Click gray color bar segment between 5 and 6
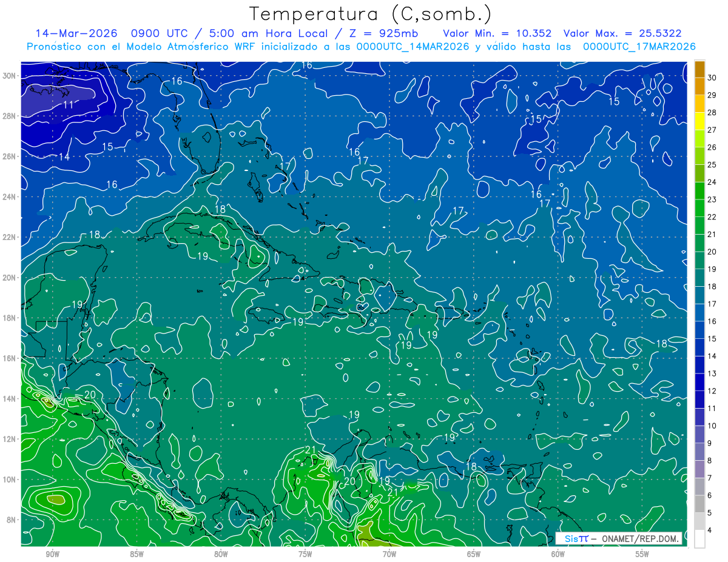The image size is (728, 562). [x=699, y=504]
